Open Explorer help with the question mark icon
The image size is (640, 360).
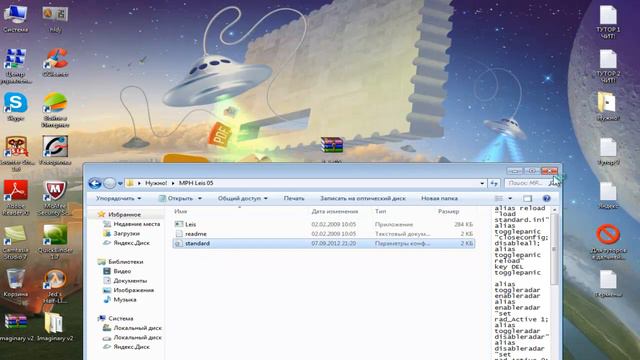click(547, 198)
